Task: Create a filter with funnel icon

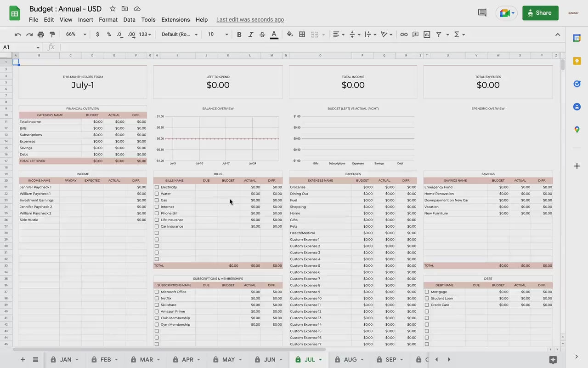Action: pos(439,34)
